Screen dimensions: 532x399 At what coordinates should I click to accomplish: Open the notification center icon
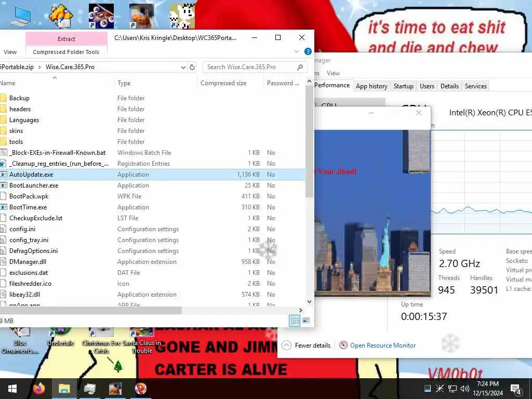(516, 389)
